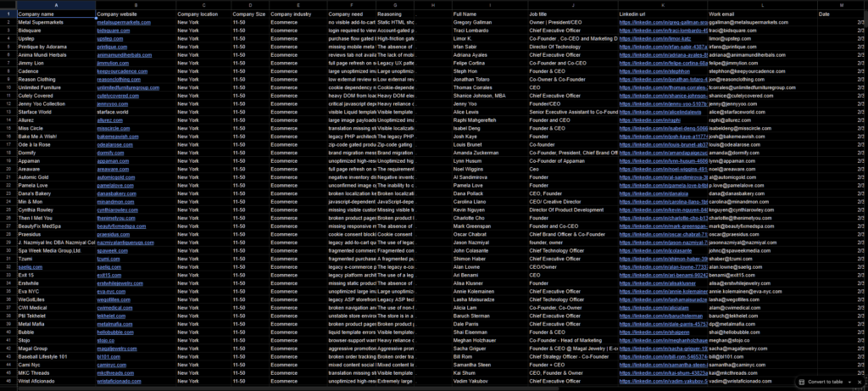
Task: Select row 1 header number
Action: (8, 14)
